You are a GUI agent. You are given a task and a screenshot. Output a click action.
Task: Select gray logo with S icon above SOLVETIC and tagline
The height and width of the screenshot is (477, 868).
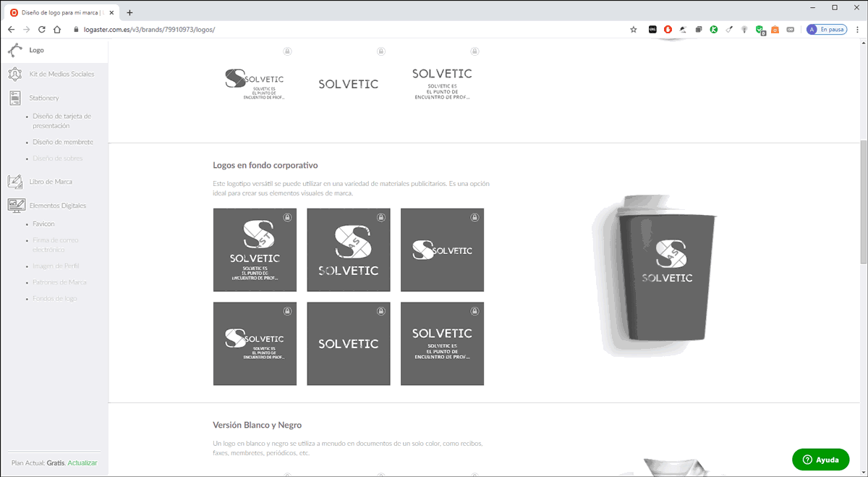coord(255,250)
